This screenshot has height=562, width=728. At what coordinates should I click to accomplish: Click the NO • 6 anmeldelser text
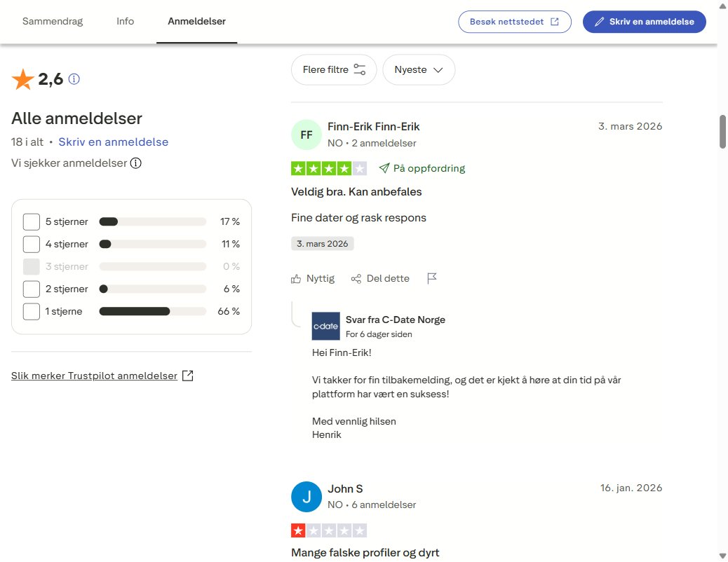click(372, 505)
